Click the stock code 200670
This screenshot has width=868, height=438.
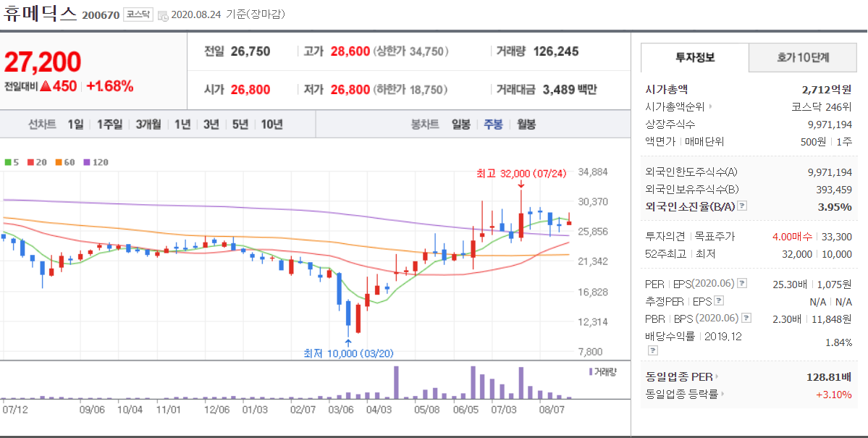pos(101,15)
